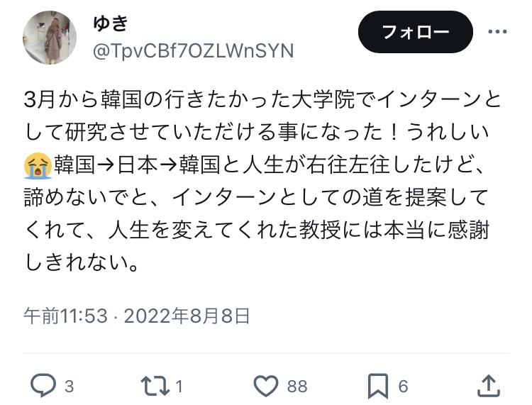Open the three-dot more options menu

497,31
